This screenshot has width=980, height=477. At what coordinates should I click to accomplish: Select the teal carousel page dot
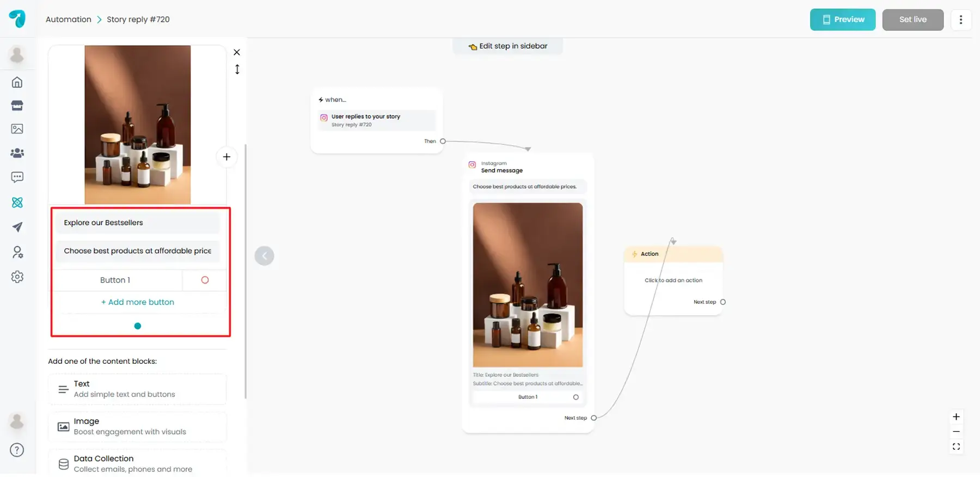coord(138,326)
